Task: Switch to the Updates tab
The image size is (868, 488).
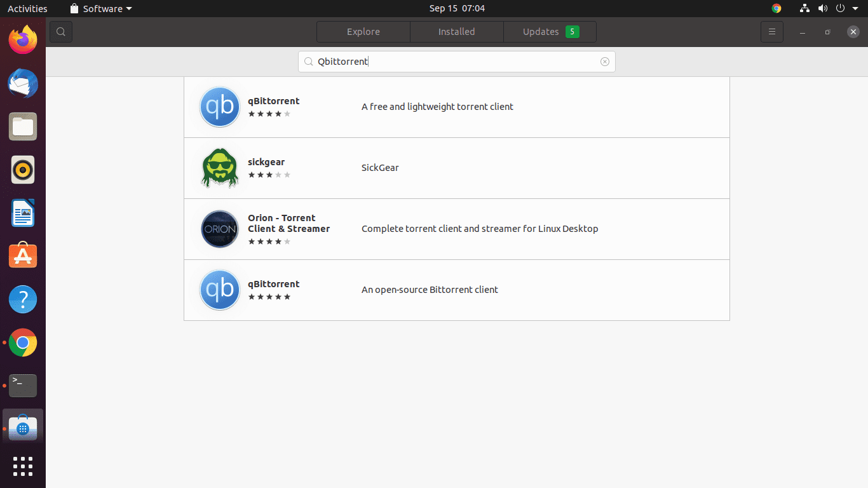Action: [550, 32]
